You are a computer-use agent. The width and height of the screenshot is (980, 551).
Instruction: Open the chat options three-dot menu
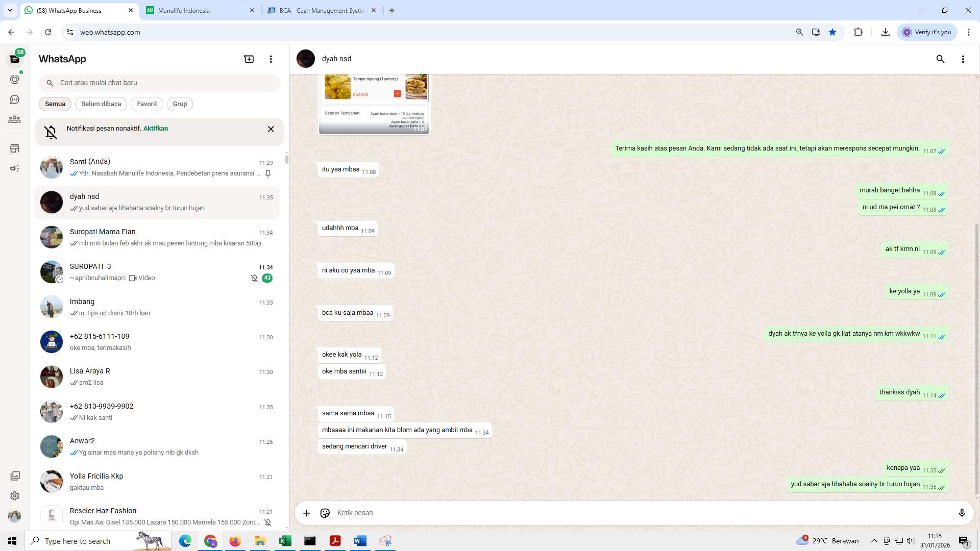[x=963, y=59]
